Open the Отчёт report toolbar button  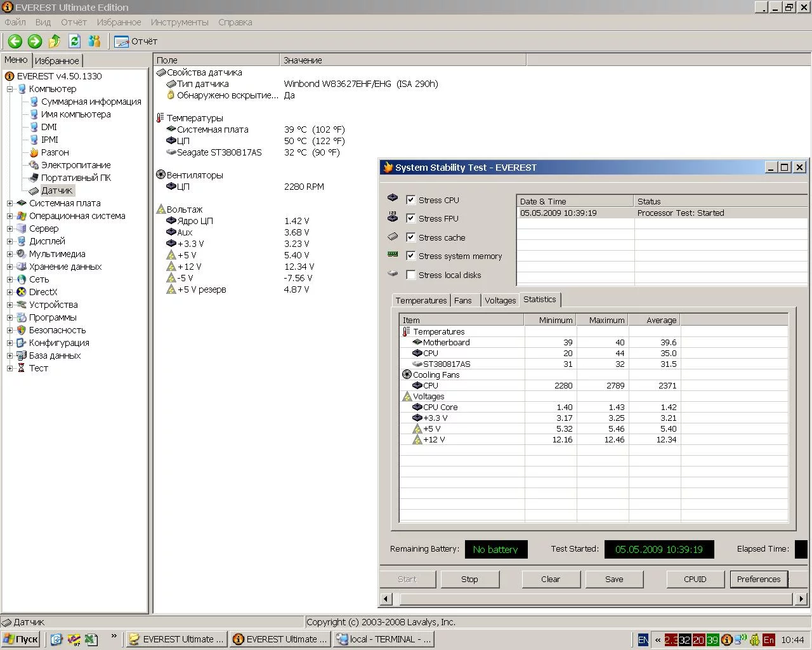pyautogui.click(x=136, y=41)
